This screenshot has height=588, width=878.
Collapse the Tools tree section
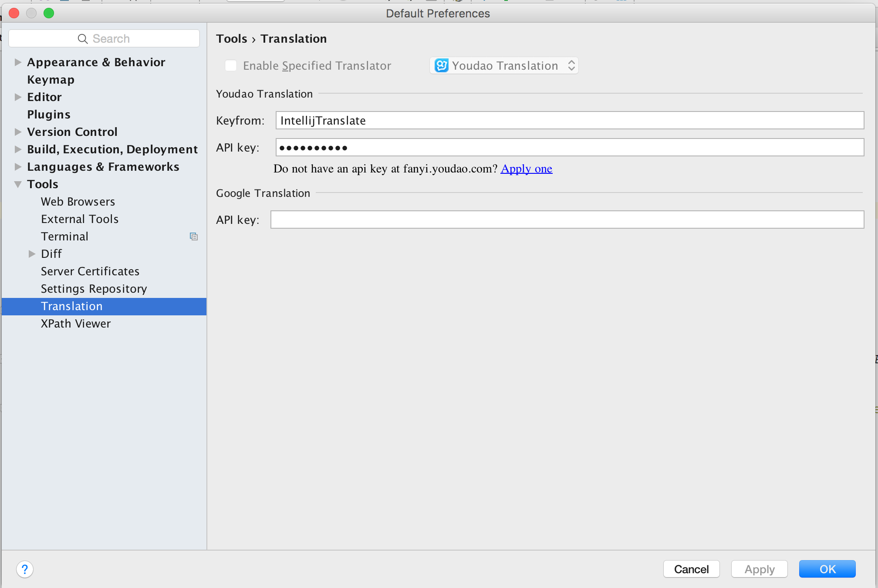pyautogui.click(x=18, y=184)
